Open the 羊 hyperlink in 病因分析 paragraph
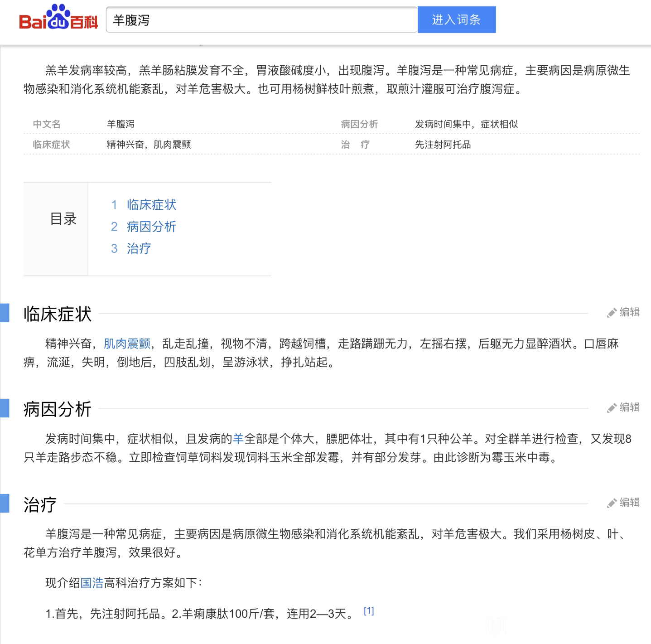 (238, 439)
